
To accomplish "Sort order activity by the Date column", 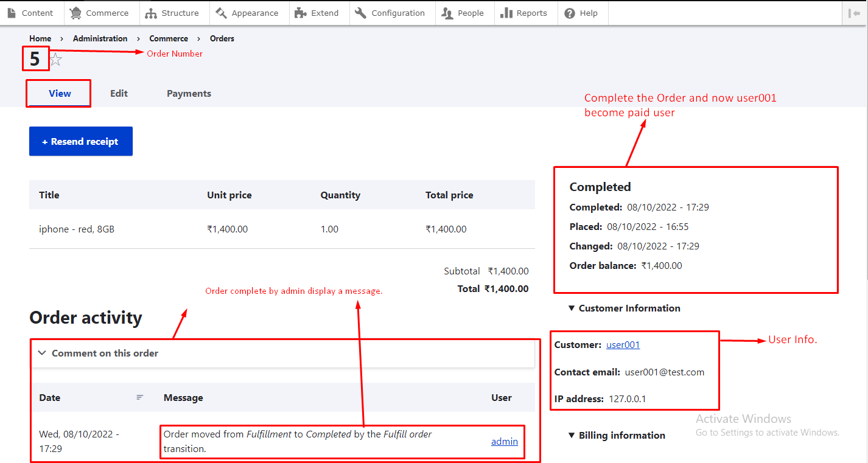I will coord(50,397).
